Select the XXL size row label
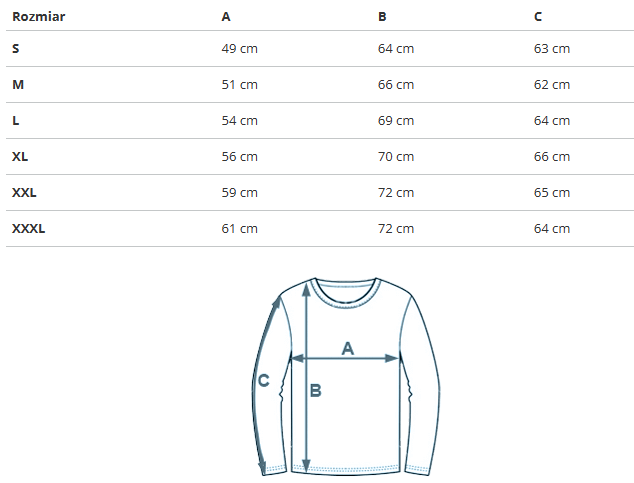634x483 pixels. point(25,193)
